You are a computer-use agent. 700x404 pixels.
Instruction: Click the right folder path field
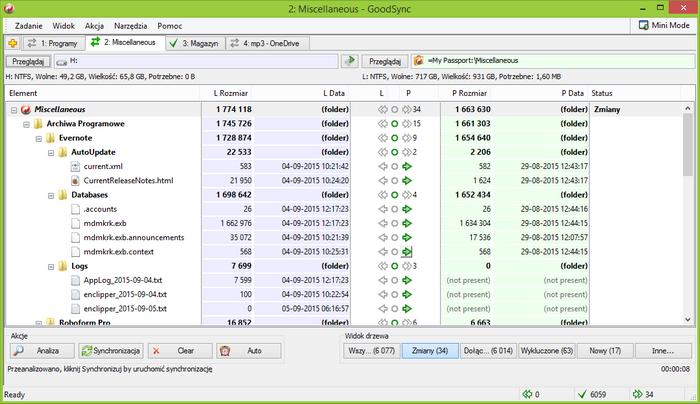(550, 61)
